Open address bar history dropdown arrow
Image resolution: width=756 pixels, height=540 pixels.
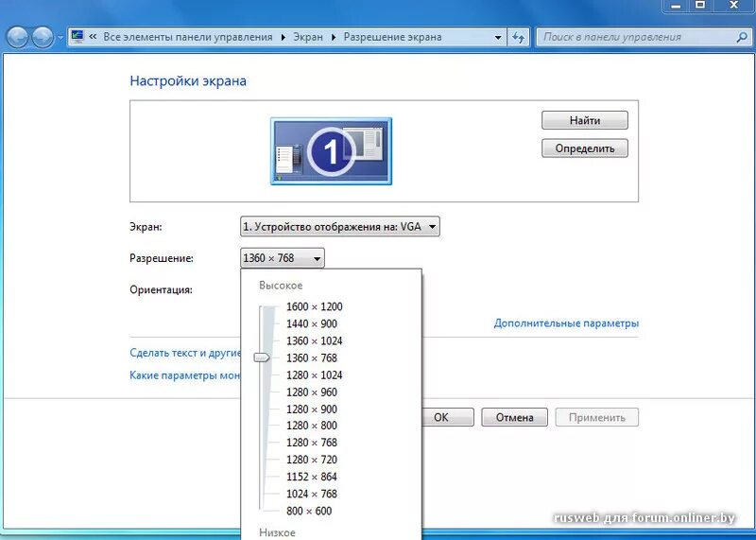[x=498, y=37]
